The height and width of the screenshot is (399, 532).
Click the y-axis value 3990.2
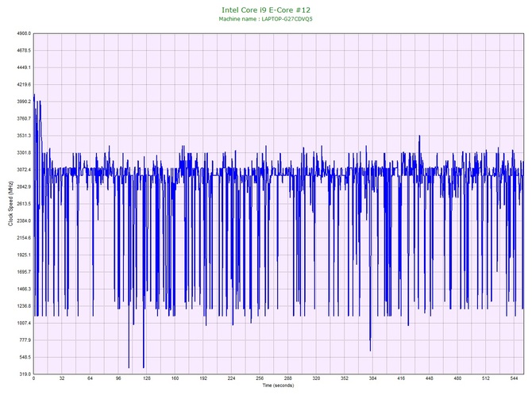click(24, 102)
